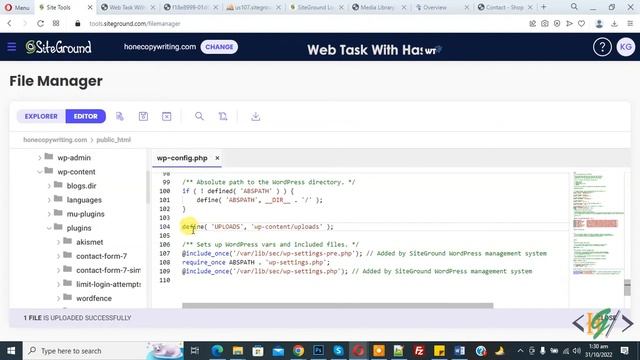The image size is (640, 360).
Task: Open File Explorer from taskbar
Action: tap(238, 351)
